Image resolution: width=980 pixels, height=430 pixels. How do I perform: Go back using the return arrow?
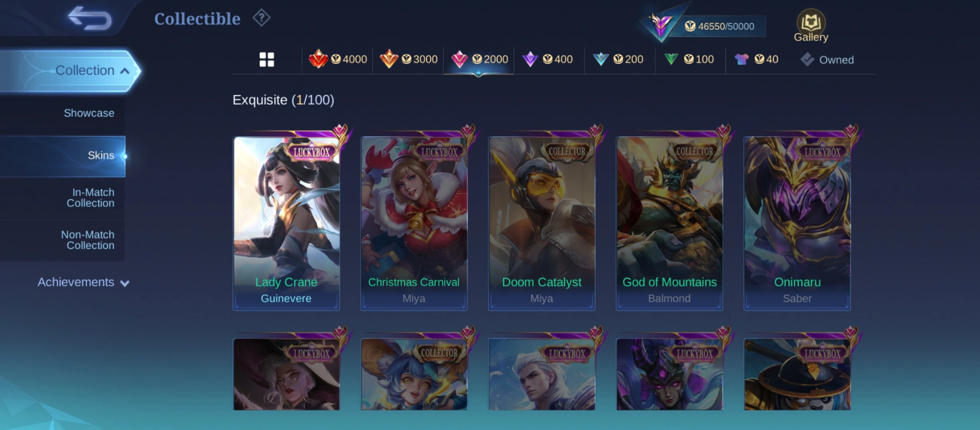89,18
